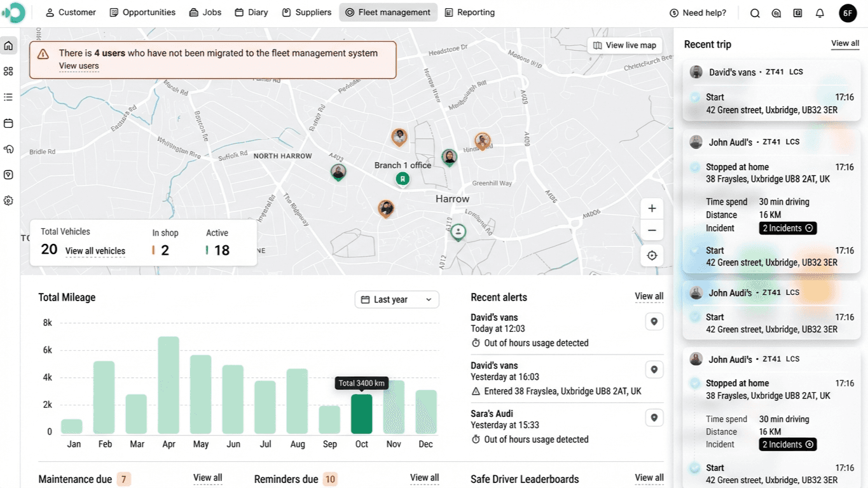Open the Reporting tab
868x488 pixels.
(470, 13)
